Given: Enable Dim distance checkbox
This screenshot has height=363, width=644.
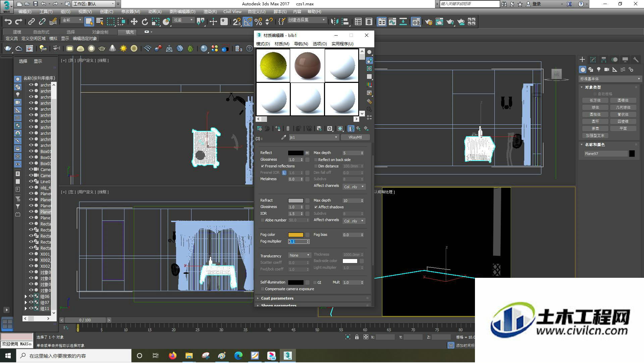Looking at the screenshot, I should click(x=316, y=166).
